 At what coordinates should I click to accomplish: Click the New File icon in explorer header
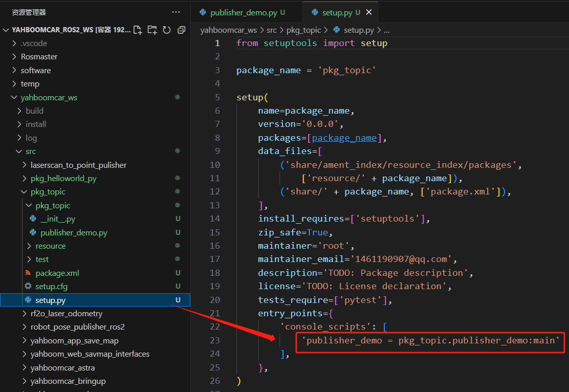(x=138, y=30)
